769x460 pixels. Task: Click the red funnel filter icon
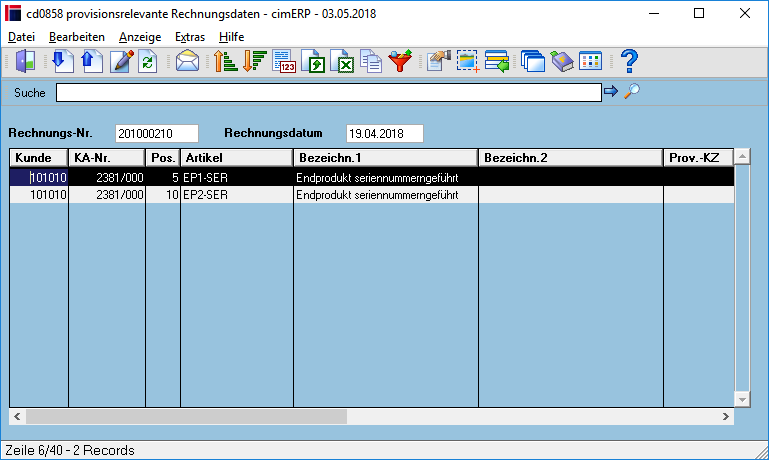tap(400, 61)
